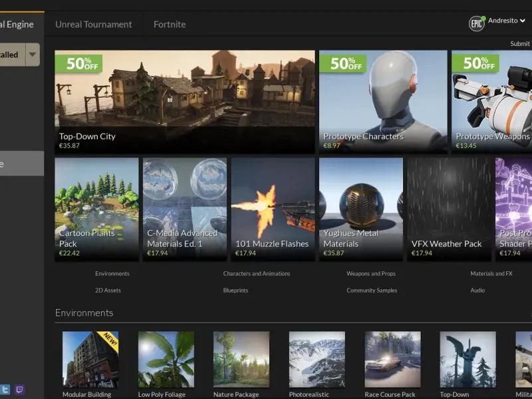Click the Submit link below the account name

click(521, 44)
